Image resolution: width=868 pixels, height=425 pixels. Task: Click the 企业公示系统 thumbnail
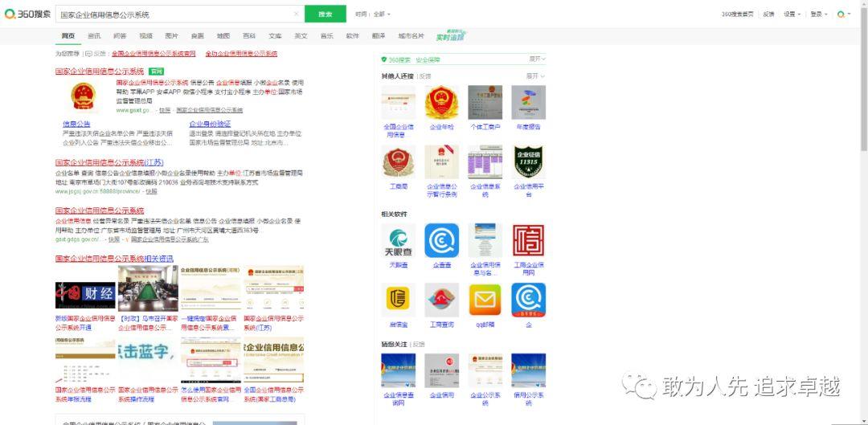(485, 370)
